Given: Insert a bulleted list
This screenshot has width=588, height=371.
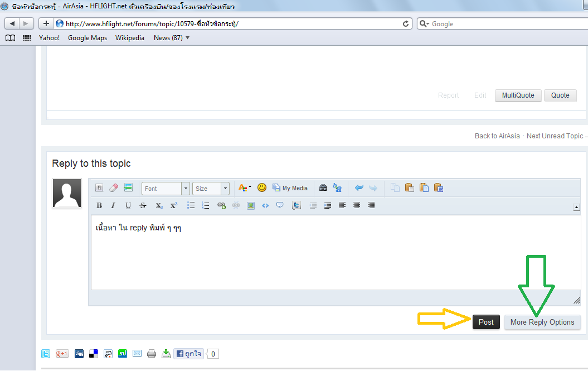Looking at the screenshot, I should [x=191, y=205].
